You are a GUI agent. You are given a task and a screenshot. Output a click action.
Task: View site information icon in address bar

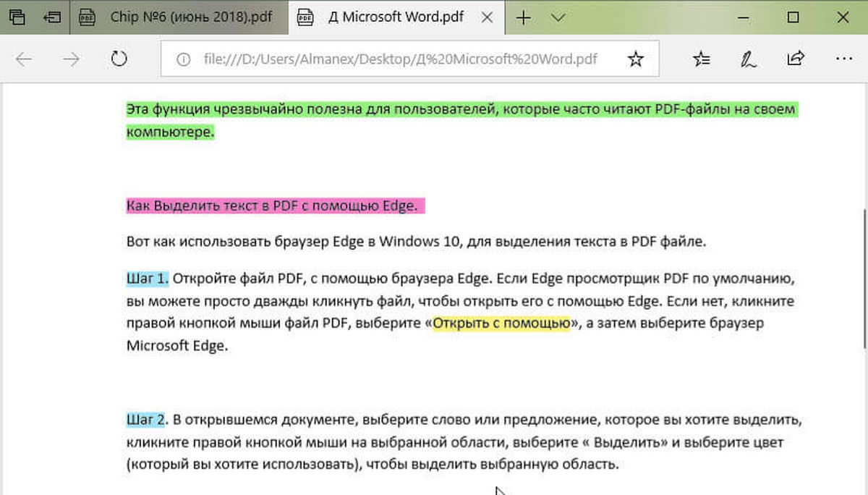tap(184, 59)
